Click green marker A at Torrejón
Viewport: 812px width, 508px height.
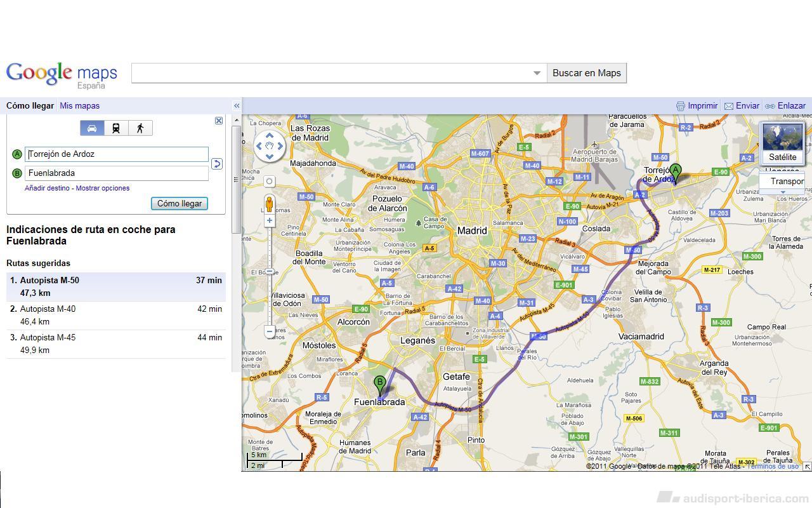tap(676, 171)
